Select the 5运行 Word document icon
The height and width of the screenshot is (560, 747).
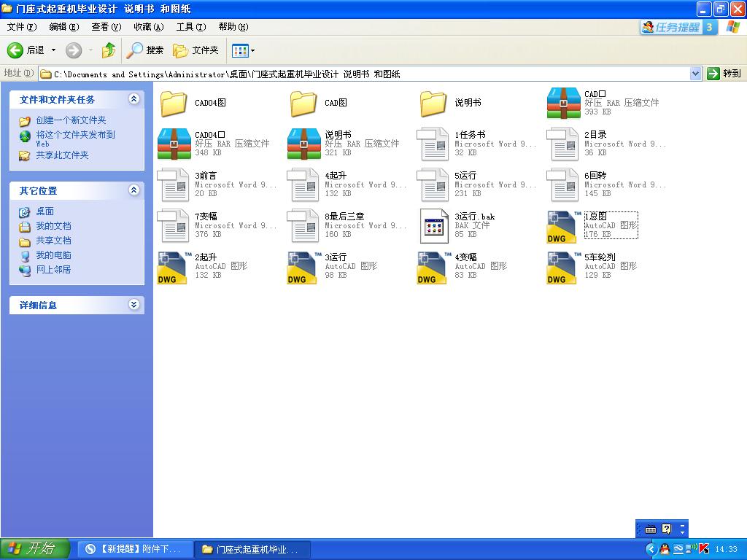point(433,184)
